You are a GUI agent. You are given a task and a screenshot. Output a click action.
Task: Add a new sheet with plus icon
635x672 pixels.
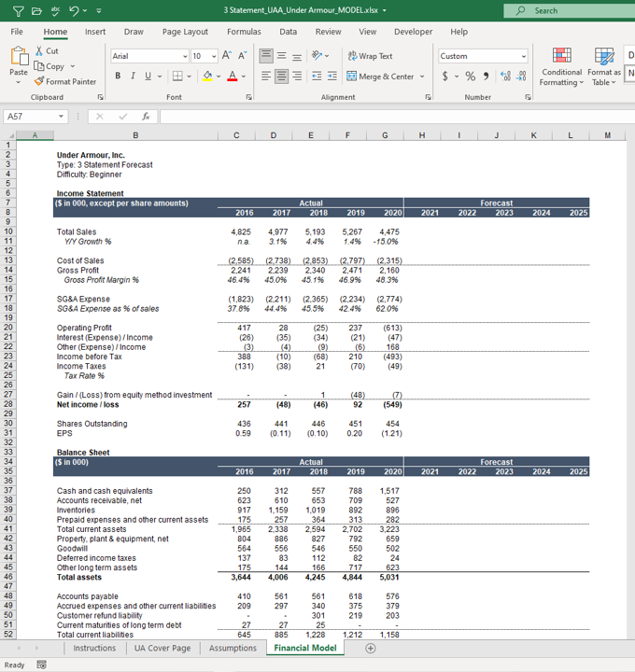pyautogui.click(x=371, y=648)
